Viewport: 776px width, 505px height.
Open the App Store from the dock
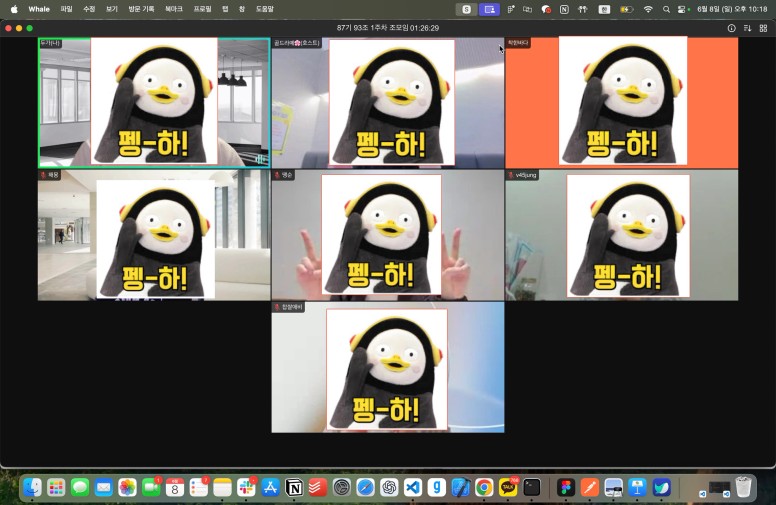(270, 488)
